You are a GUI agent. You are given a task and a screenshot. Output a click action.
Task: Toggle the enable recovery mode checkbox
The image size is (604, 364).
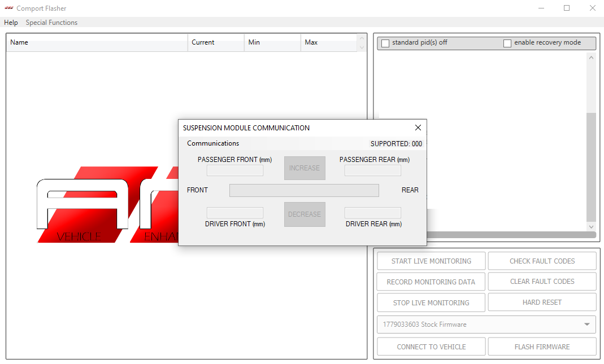coord(507,43)
